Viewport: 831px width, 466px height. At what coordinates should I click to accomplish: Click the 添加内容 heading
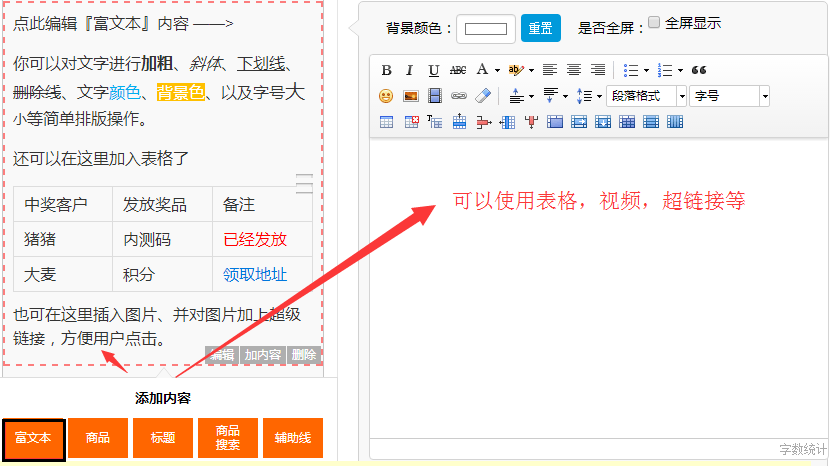(163, 398)
